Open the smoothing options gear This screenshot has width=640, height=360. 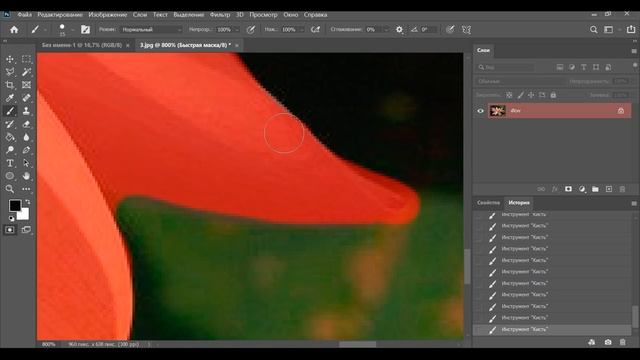point(399,29)
